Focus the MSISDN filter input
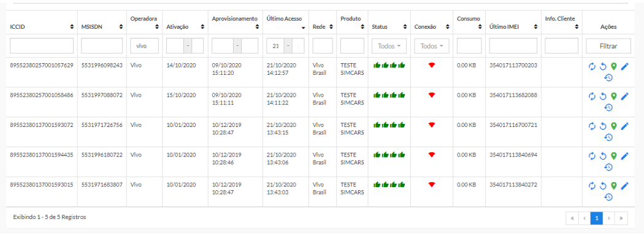The height and width of the screenshot is (238, 644). point(102,46)
